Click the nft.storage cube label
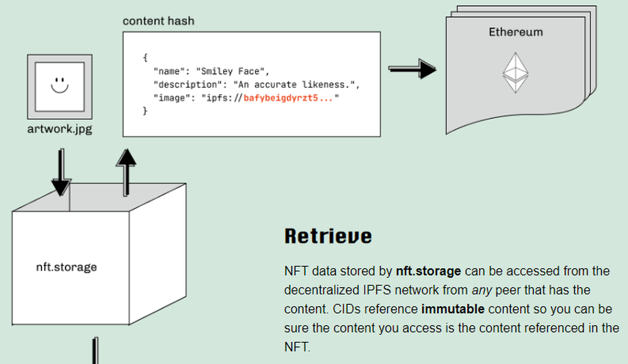Screen dimensions: 628x364 [x=67, y=267]
